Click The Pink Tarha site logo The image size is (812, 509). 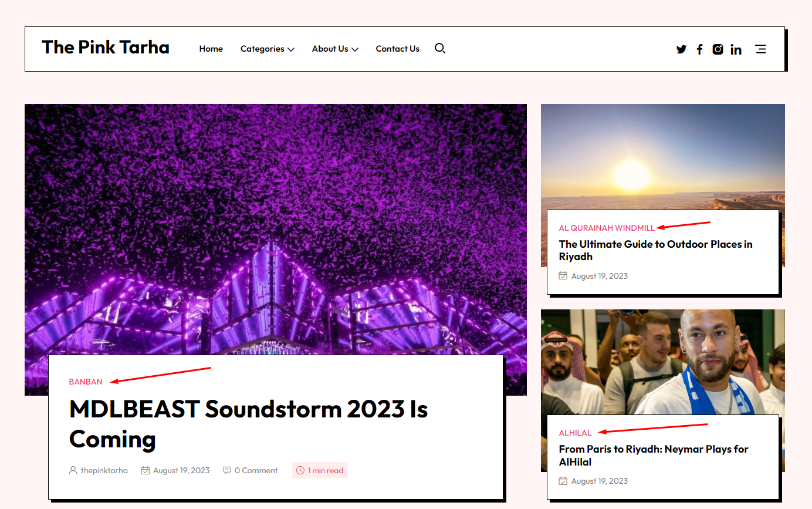coord(106,48)
